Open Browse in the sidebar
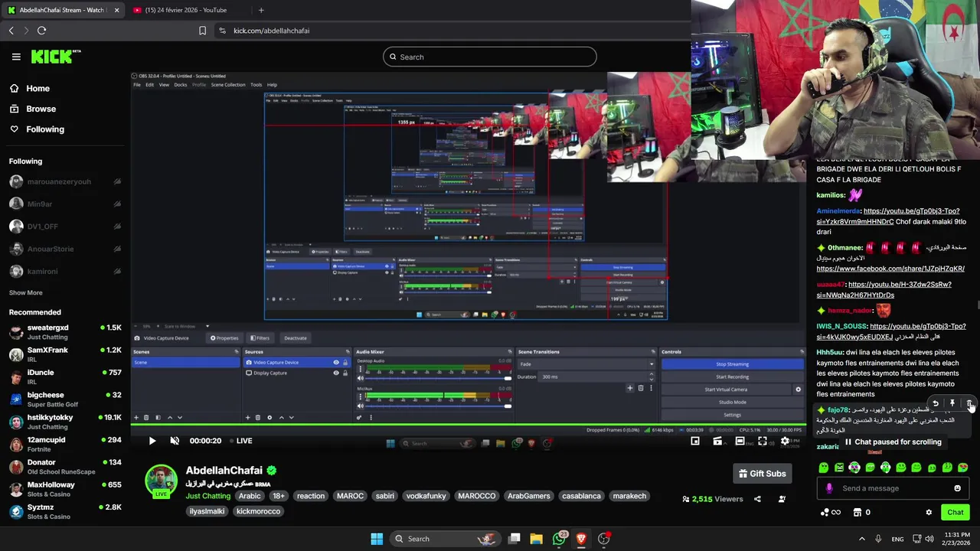 pos(41,109)
